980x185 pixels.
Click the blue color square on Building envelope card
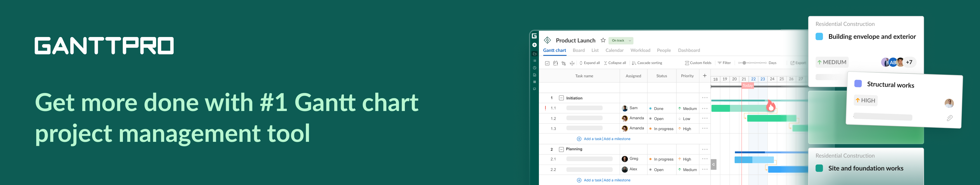[819, 36]
